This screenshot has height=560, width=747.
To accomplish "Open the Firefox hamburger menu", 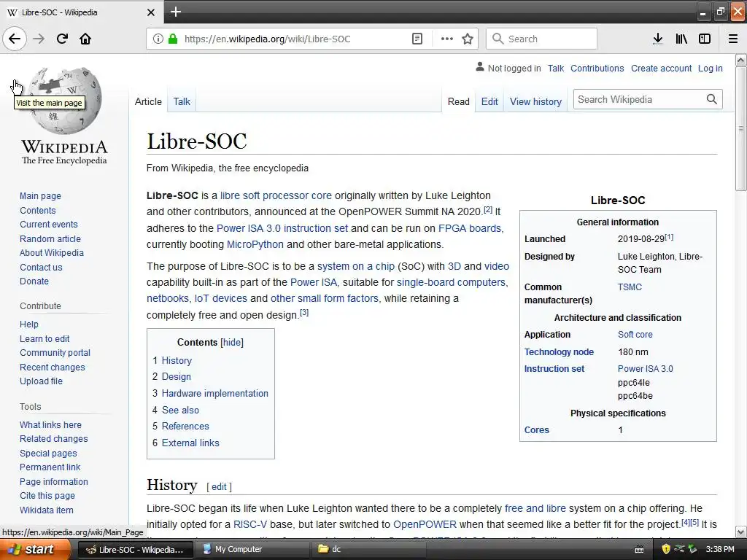I will coord(733,39).
